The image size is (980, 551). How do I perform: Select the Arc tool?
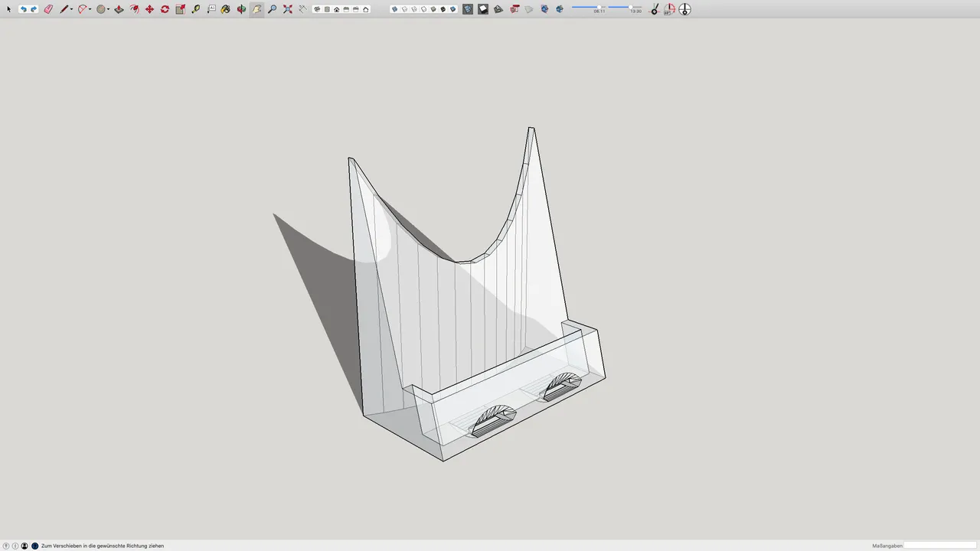pyautogui.click(x=82, y=9)
